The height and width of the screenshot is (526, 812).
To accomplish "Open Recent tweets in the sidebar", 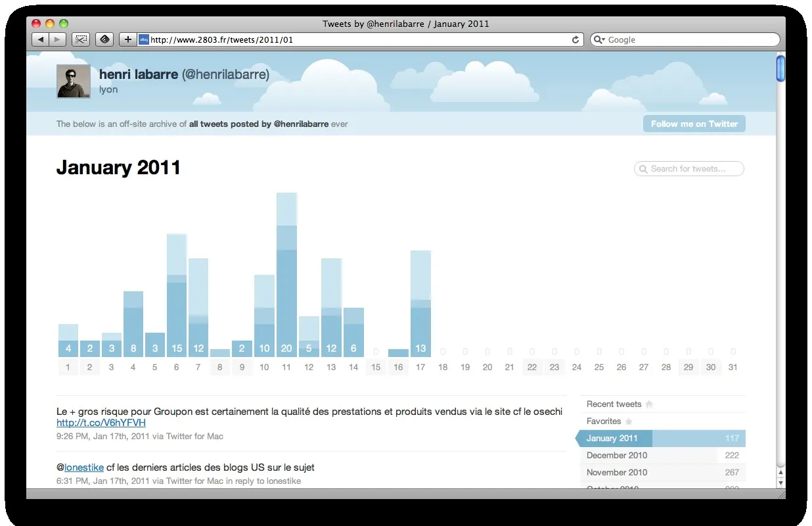I will click(x=614, y=404).
